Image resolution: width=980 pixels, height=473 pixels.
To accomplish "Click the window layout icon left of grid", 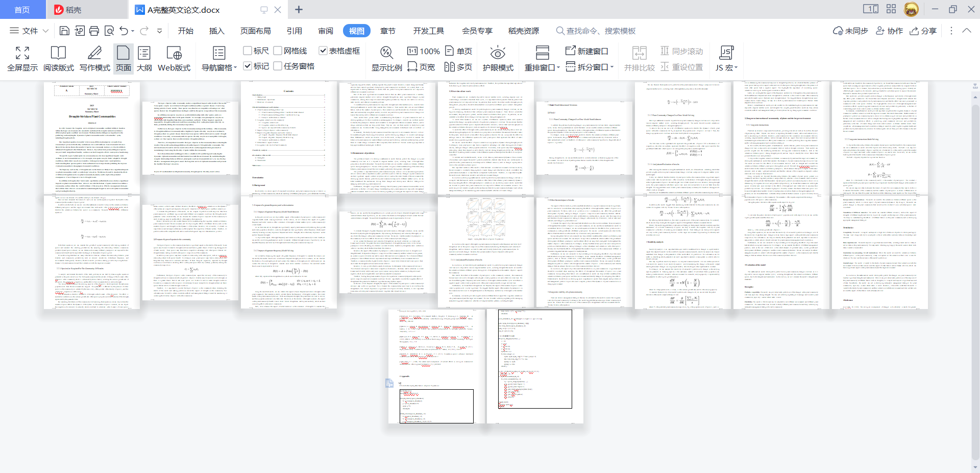I will [871, 9].
